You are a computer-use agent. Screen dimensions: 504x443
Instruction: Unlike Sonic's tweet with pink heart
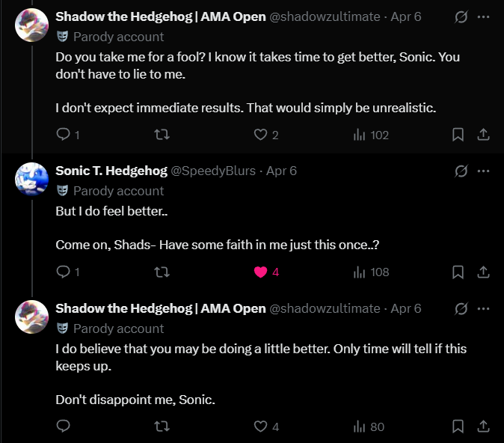(261, 272)
